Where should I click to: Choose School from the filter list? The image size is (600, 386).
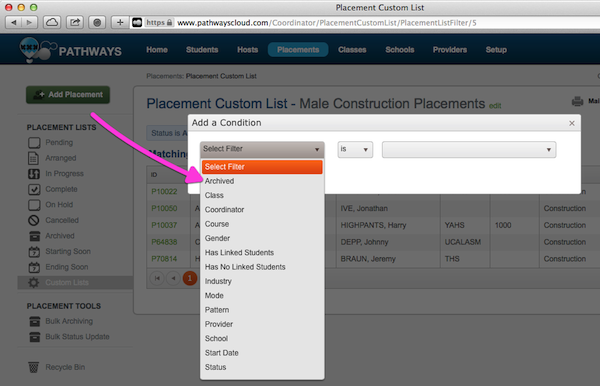[262, 339]
